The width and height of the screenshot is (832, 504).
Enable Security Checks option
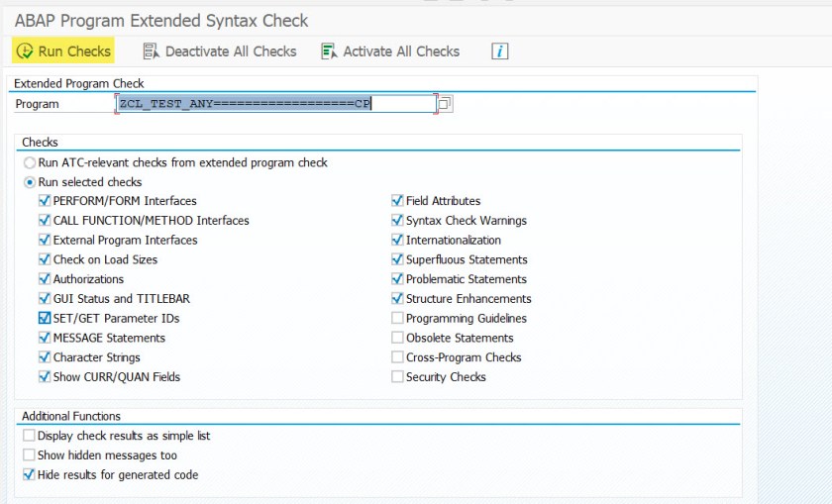397,377
